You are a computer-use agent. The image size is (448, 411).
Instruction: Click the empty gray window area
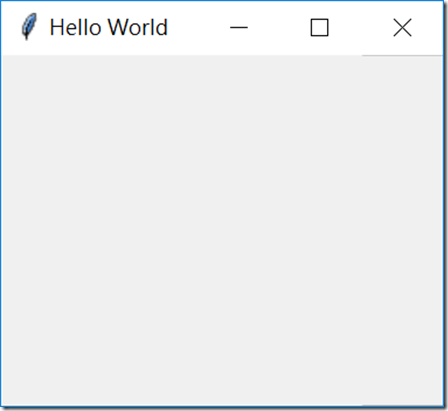tap(222, 231)
